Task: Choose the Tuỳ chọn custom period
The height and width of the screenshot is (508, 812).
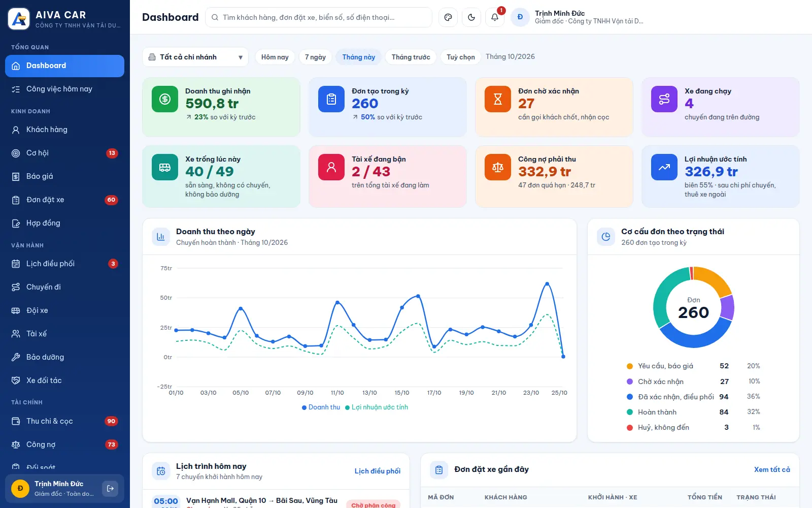Action: tap(461, 57)
